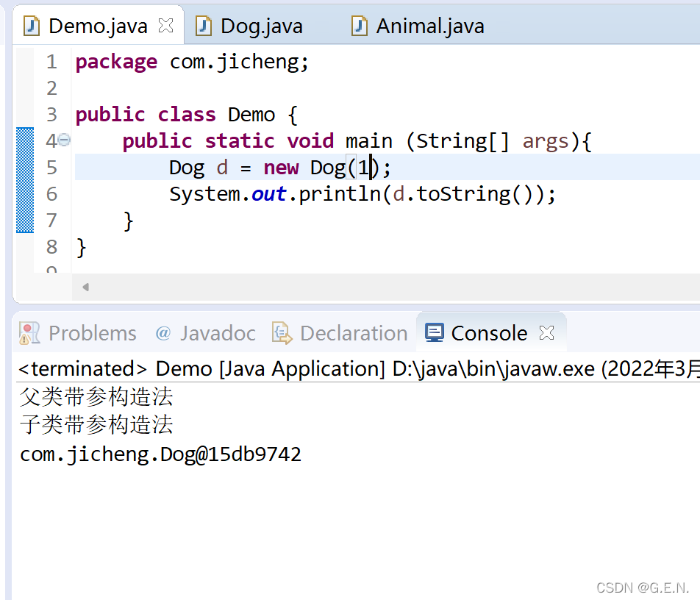Screen dimensions: 700x600
Task: Click the Console monitor icon
Action: tap(435, 333)
